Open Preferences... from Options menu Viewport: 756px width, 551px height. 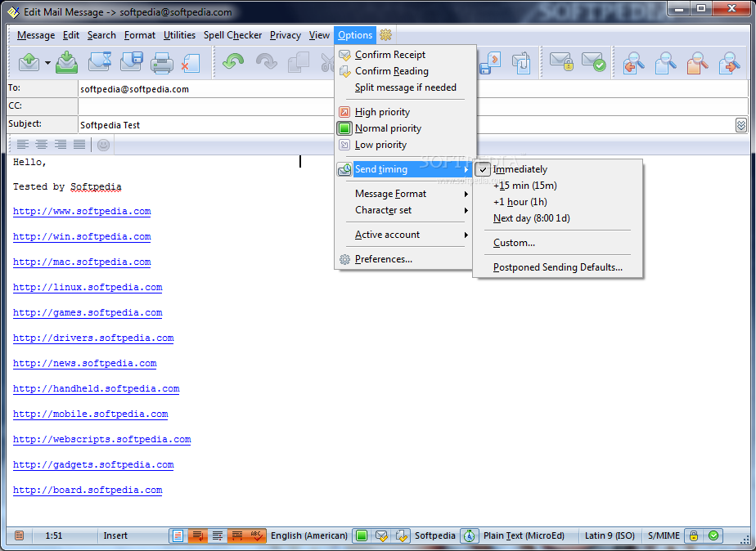tap(403, 259)
